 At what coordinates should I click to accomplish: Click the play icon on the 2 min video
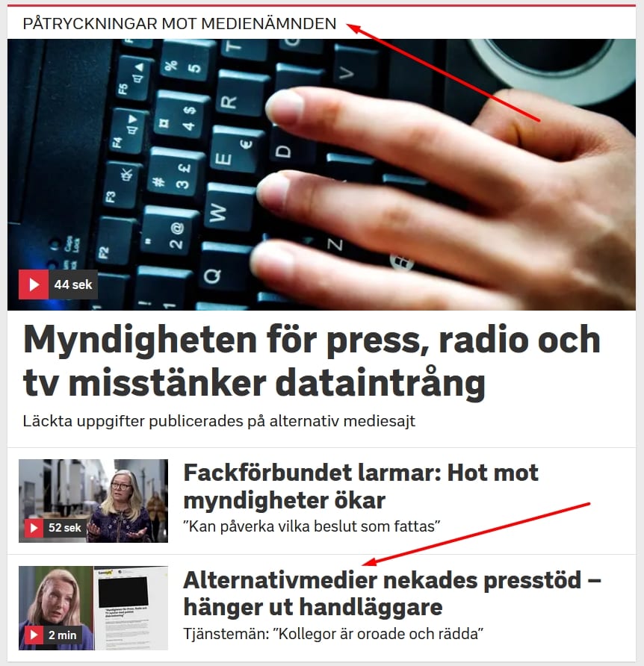(34, 635)
